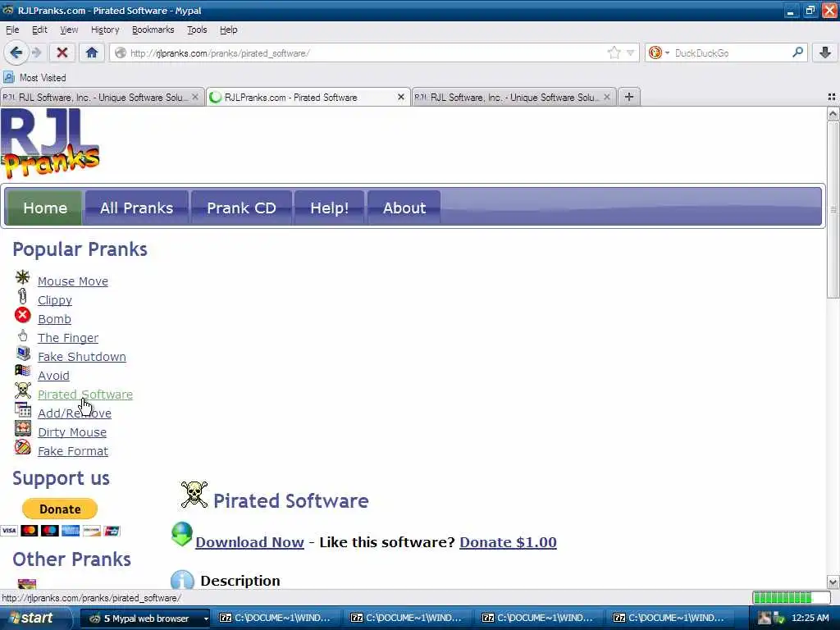This screenshot has height=630, width=840.
Task: Open a new tab with the plus button
Action: 629,97
